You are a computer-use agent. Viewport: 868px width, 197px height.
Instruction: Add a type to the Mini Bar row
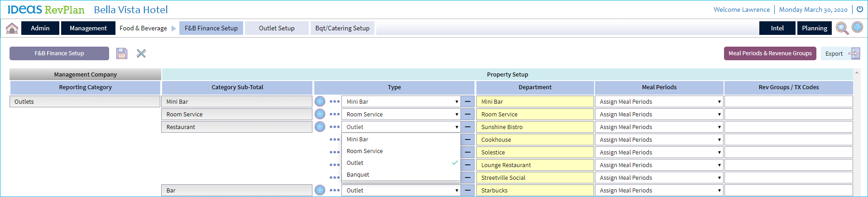(x=320, y=101)
